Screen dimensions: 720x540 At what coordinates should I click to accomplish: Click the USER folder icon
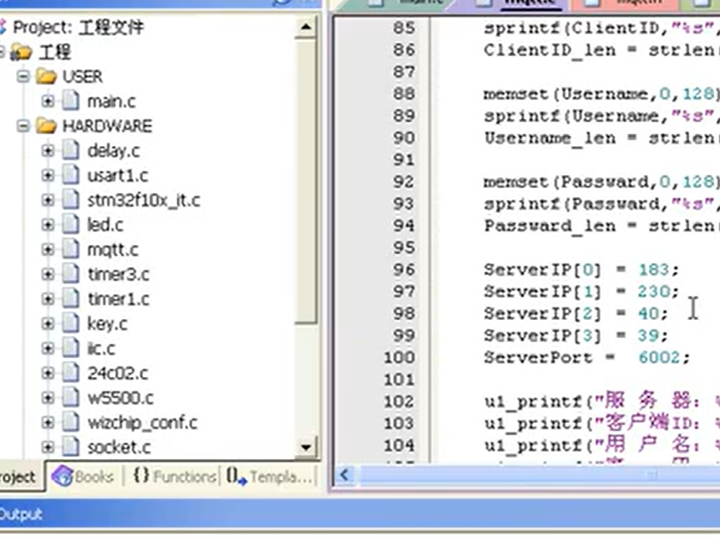[x=45, y=76]
